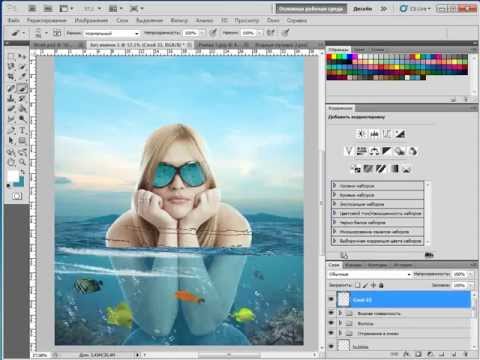The width and height of the screenshot is (480, 360).
Task: Lock image pixels with brush icon
Action: click(x=365, y=285)
